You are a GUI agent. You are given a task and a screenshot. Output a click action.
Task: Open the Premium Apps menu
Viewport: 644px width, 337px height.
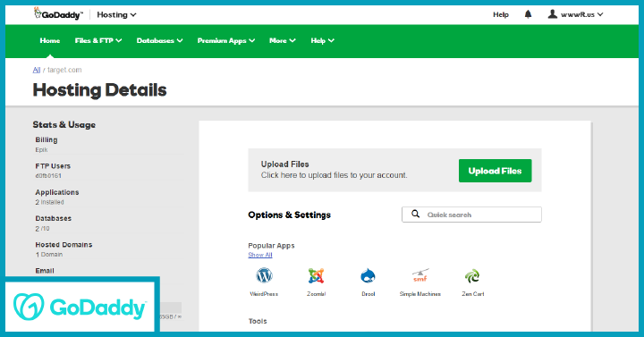(226, 40)
